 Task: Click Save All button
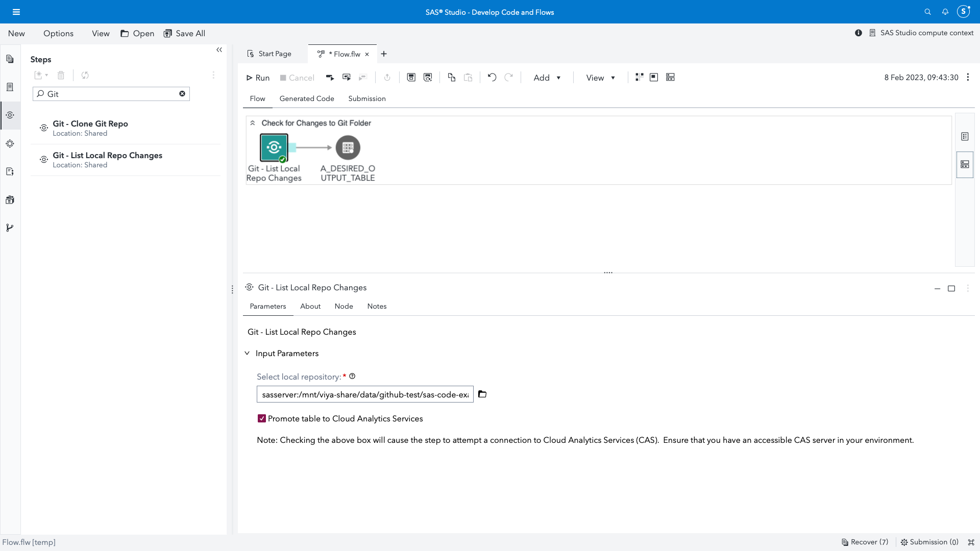(184, 33)
